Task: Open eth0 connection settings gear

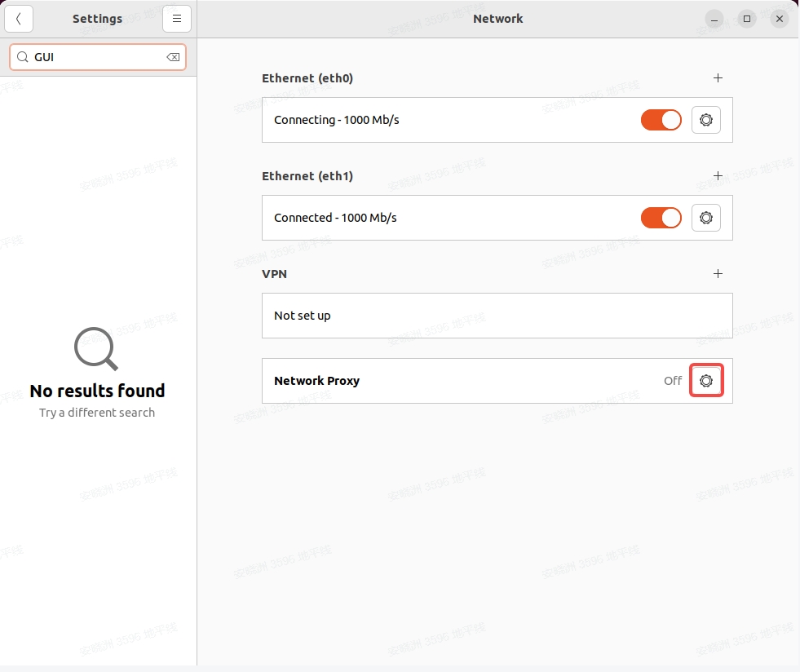Action: pos(705,120)
